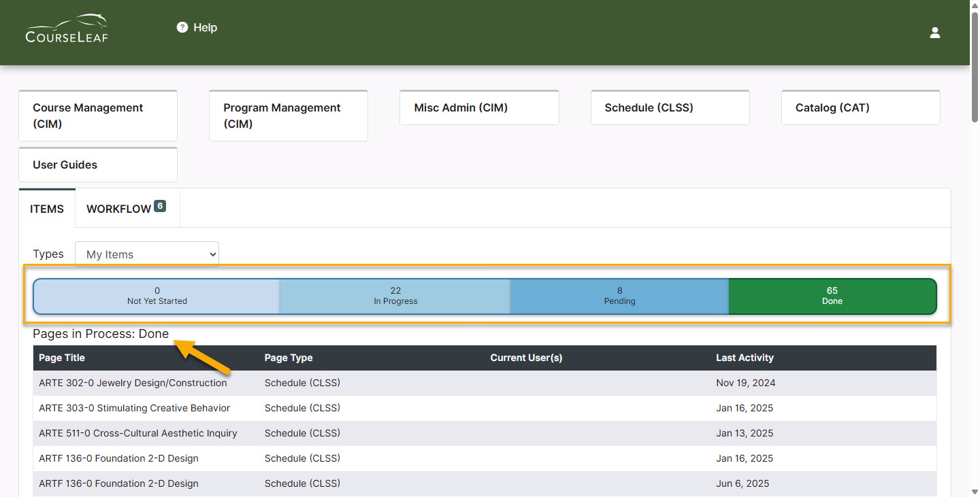Show Not Yet Started items

(x=157, y=296)
